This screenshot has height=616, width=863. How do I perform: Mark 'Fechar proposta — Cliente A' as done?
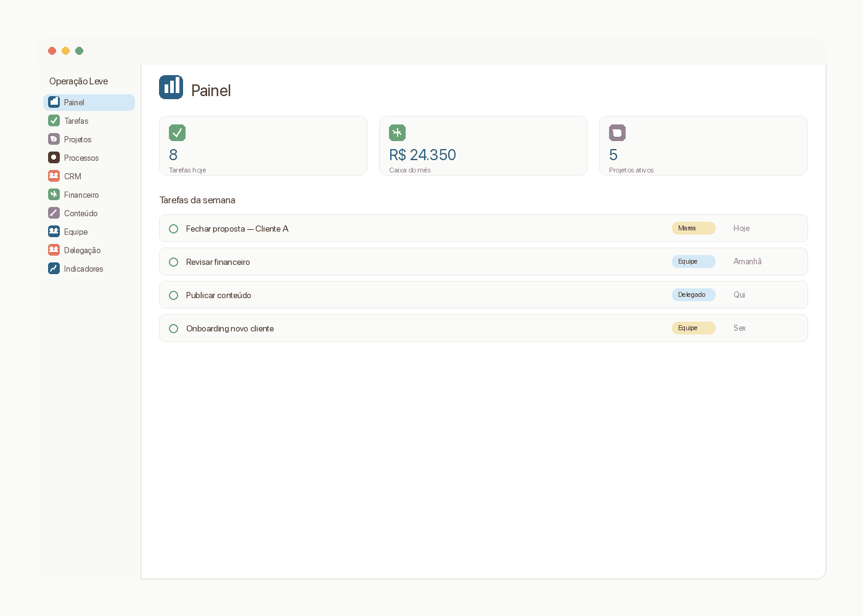click(x=174, y=229)
